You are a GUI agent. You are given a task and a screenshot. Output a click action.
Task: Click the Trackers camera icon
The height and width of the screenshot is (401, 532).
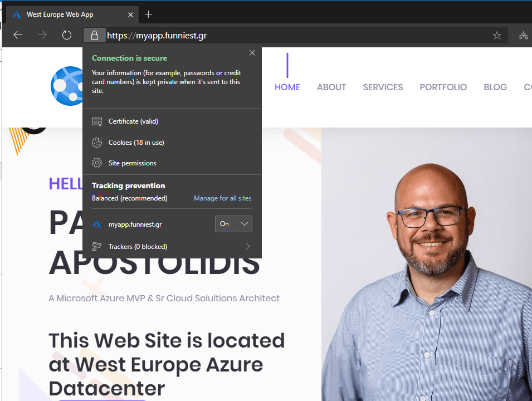click(97, 246)
